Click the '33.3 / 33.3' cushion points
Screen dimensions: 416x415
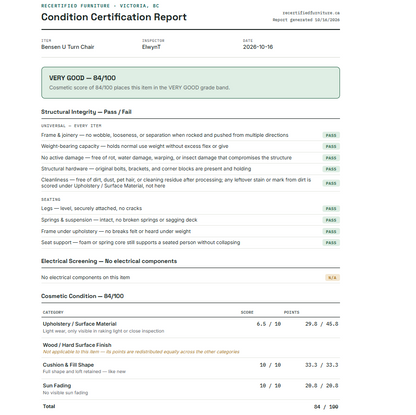[322, 365]
